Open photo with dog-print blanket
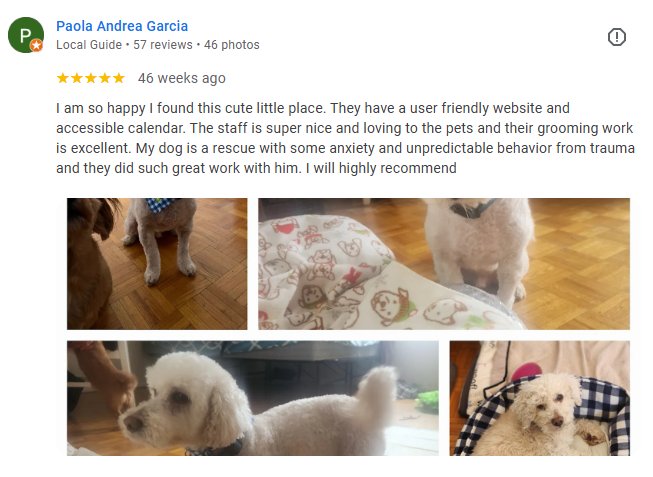Image resolution: width=653 pixels, height=477 pixels. click(444, 264)
